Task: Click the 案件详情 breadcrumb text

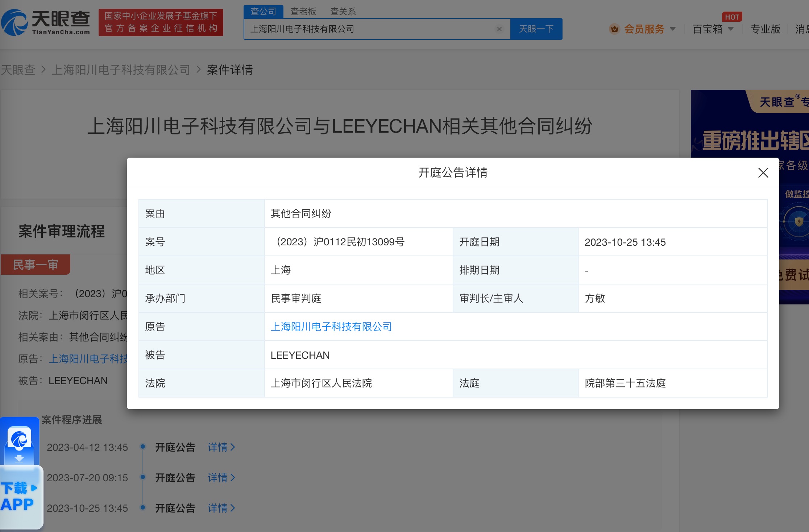Action: pyautogui.click(x=230, y=70)
